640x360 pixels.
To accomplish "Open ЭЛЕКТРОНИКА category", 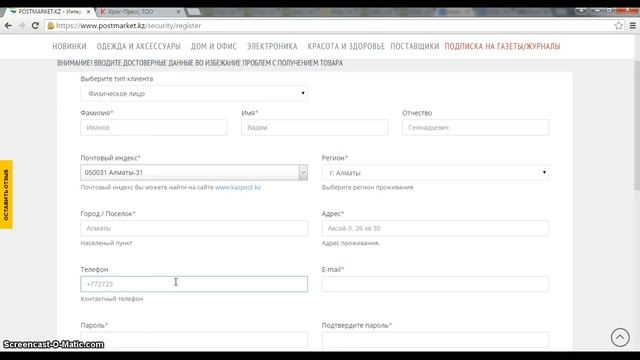I will [272, 47].
